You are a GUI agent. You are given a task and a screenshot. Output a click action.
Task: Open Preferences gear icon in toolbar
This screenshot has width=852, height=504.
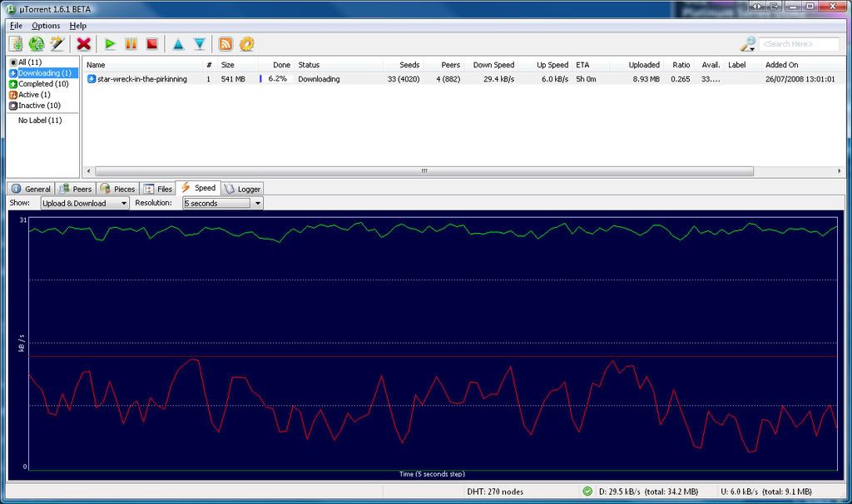(x=246, y=44)
